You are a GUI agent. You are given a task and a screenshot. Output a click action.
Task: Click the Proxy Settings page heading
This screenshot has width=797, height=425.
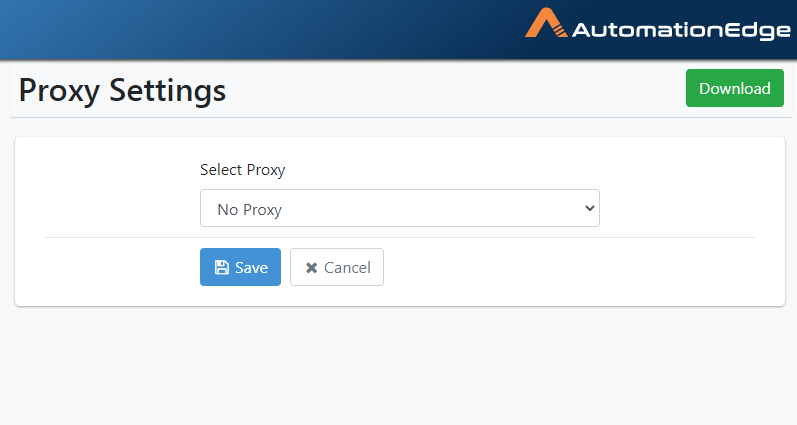(x=122, y=90)
